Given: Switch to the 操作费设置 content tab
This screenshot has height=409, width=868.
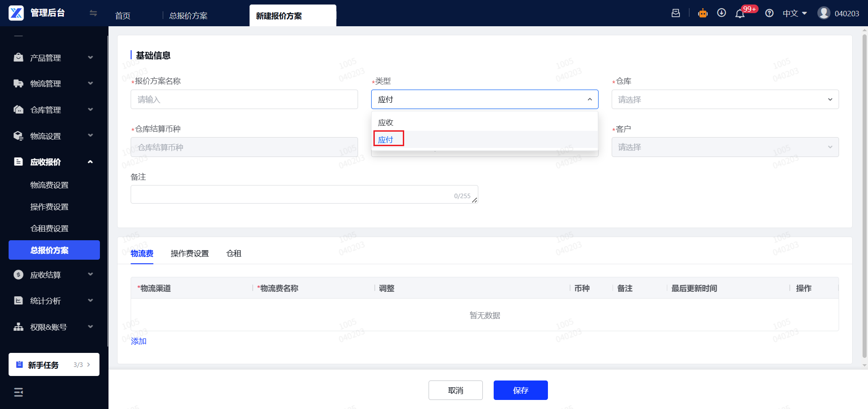Looking at the screenshot, I should coord(190,253).
